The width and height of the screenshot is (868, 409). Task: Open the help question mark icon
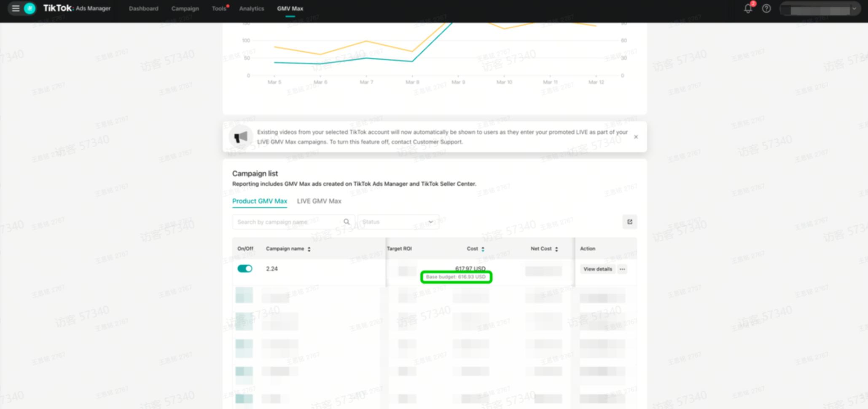[x=766, y=8]
